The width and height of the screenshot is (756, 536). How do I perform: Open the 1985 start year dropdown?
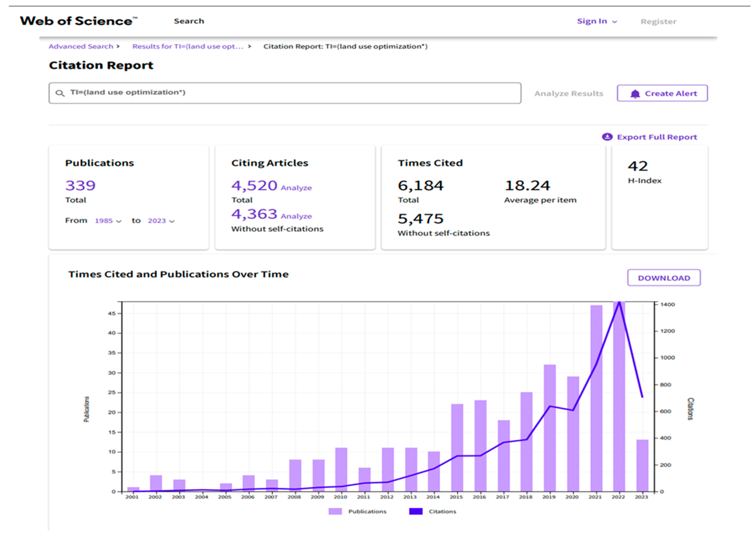pos(108,221)
